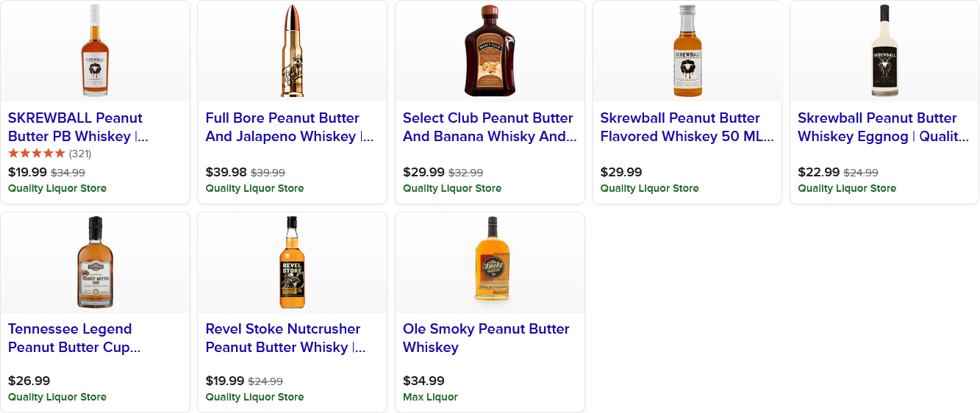This screenshot has width=980, height=413.
Task: Click Revel Stoke Nutcrusher Peanut Butter Whisky title
Action: click(x=285, y=338)
